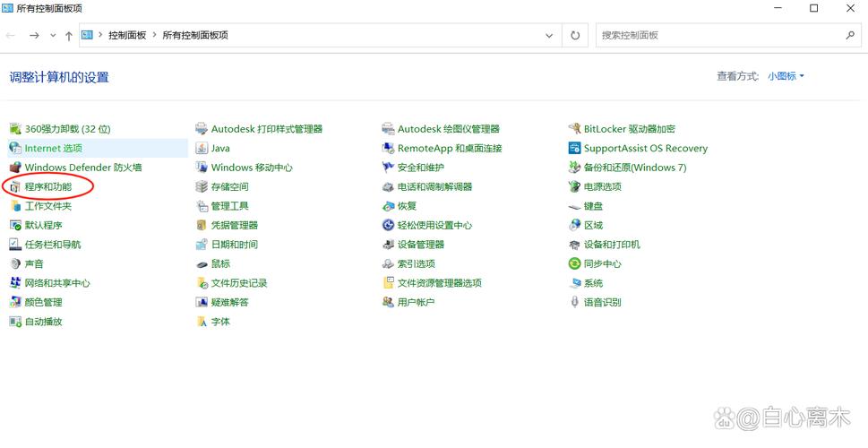Open Autodesk 绘图仪管理器 icon

pyautogui.click(x=388, y=129)
